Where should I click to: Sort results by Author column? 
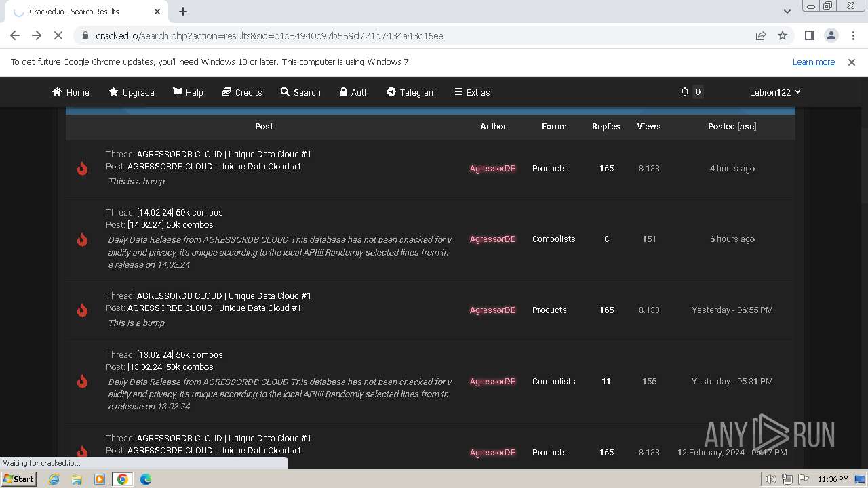(493, 126)
